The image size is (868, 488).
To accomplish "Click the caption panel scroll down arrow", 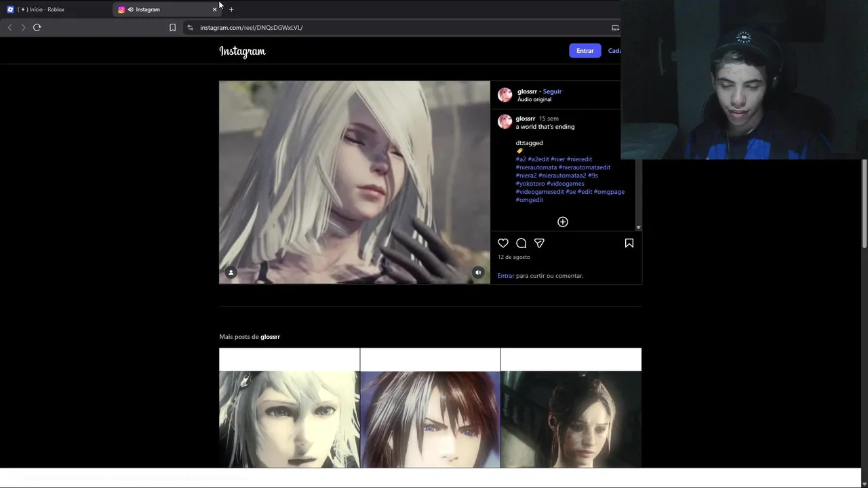I will [638, 228].
